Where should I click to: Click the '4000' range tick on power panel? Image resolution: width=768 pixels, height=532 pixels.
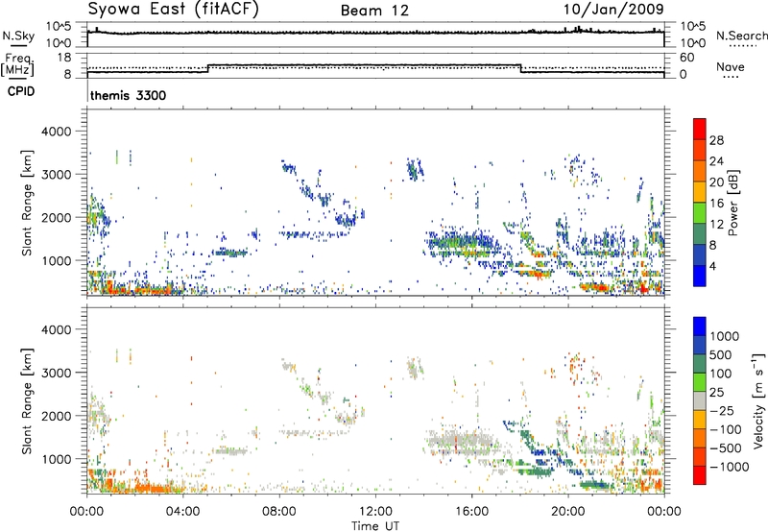[56, 132]
